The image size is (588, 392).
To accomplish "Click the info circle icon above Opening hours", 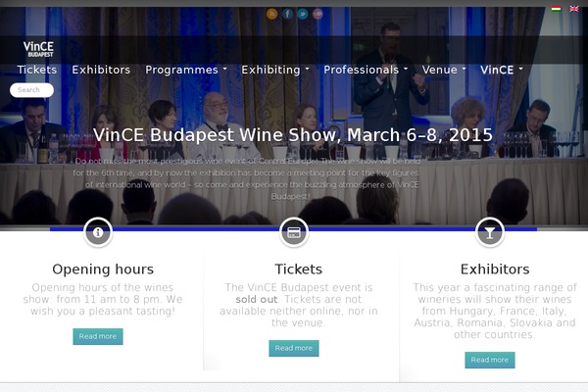I will point(98,232).
